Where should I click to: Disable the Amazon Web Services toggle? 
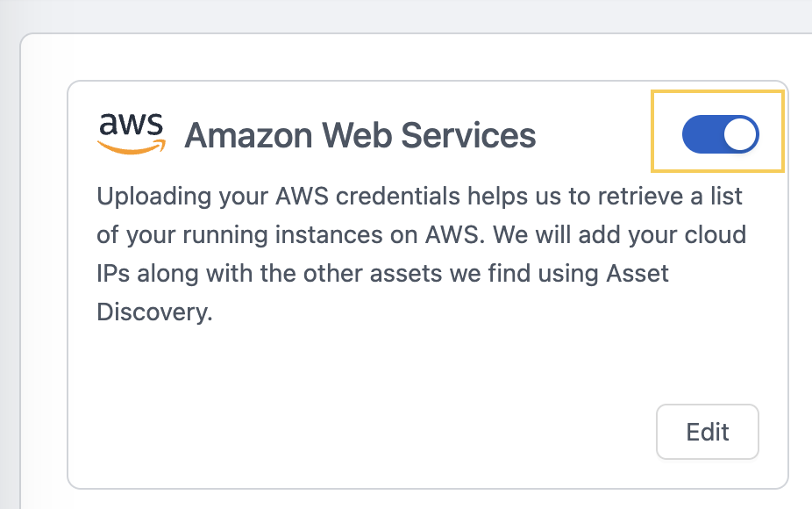pyautogui.click(x=720, y=134)
